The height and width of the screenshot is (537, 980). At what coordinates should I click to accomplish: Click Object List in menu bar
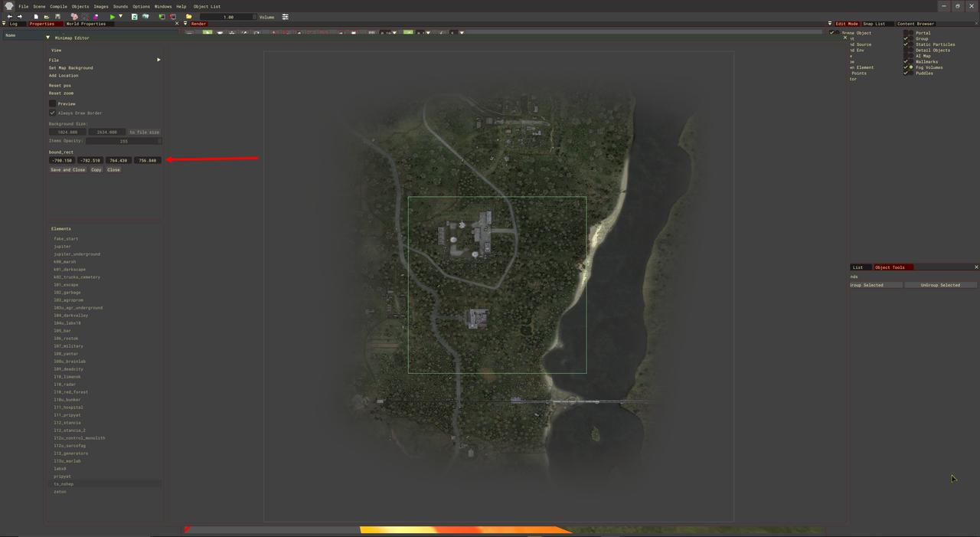207,6
